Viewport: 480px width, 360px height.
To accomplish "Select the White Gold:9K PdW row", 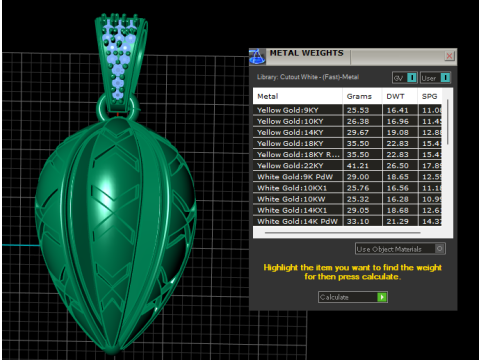I will 347,177.
